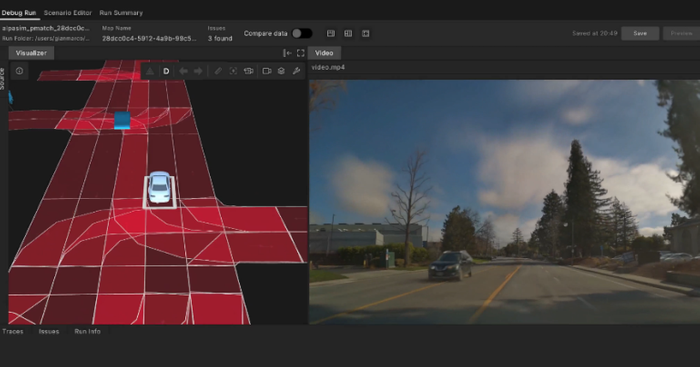Click the video.mp4 file label
This screenshot has width=700, height=367.
tap(328, 67)
